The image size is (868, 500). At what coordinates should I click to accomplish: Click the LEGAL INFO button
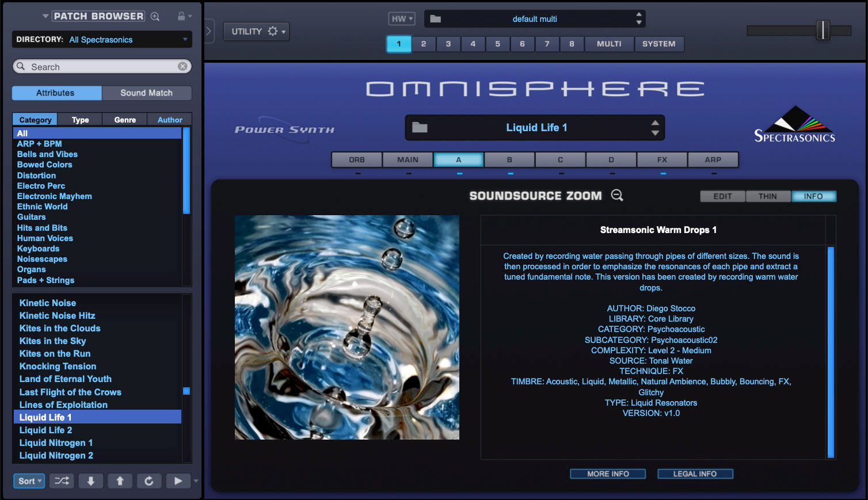click(x=695, y=474)
